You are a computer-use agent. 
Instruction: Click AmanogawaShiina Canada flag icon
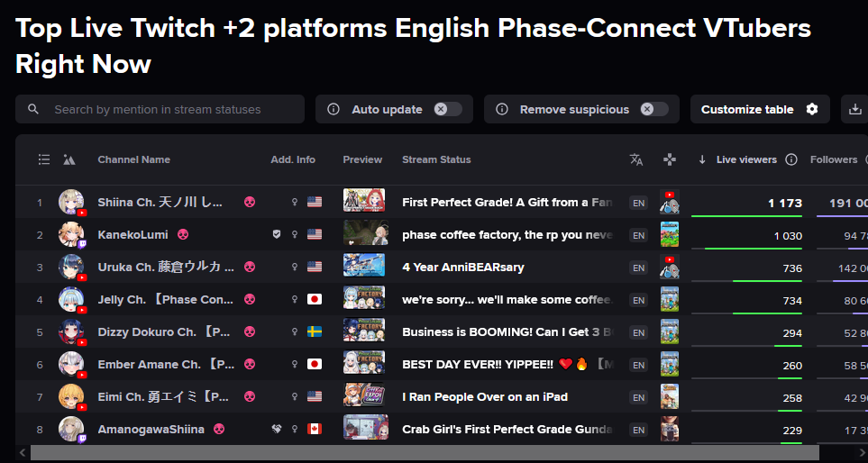point(315,429)
